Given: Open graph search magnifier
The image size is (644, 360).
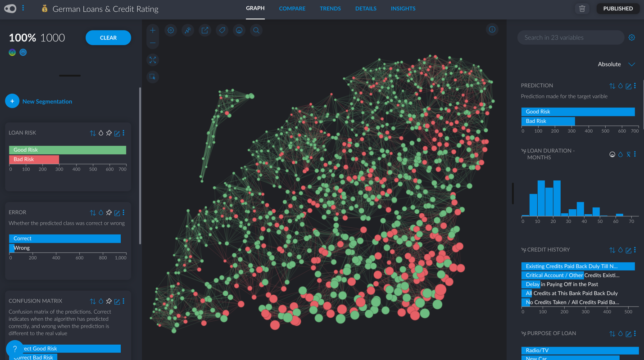Looking at the screenshot, I should pos(256,30).
